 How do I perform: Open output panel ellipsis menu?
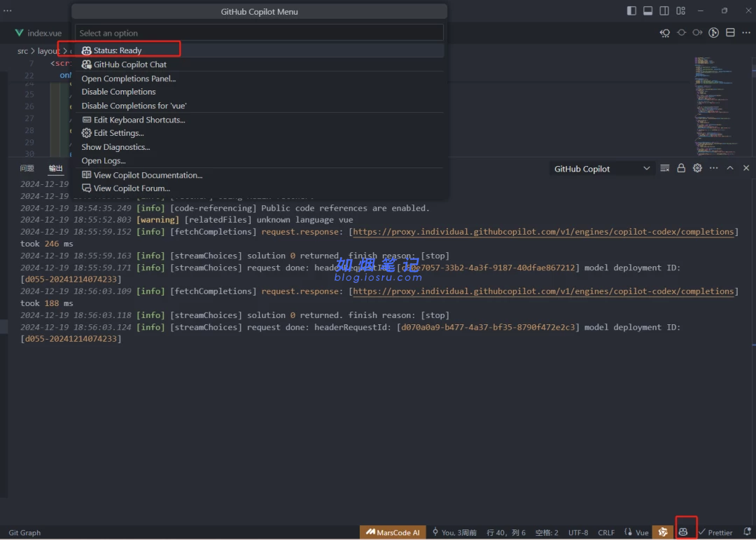[713, 168]
